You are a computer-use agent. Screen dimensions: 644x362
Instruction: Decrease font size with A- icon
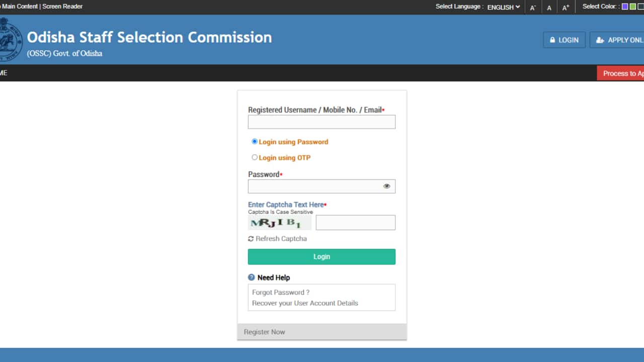pos(533,8)
